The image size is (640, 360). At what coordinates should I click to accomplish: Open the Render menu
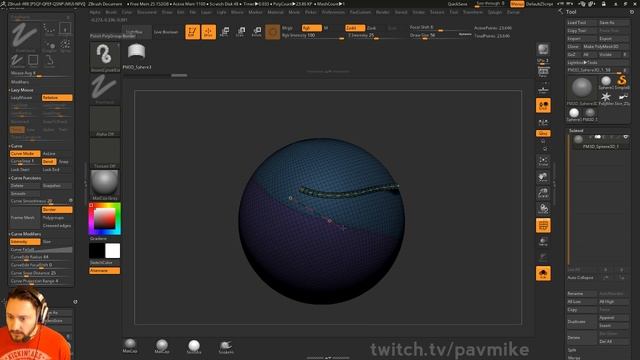(382, 12)
